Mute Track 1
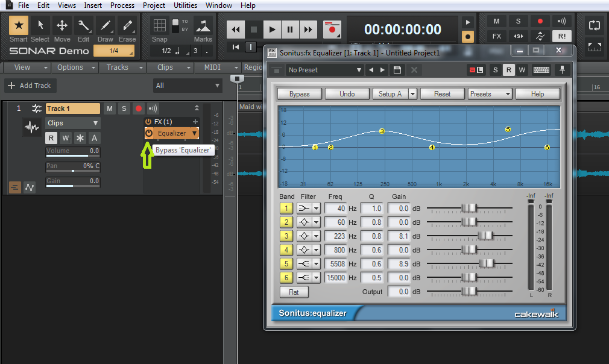Image resolution: width=609 pixels, height=364 pixels. pos(109,108)
